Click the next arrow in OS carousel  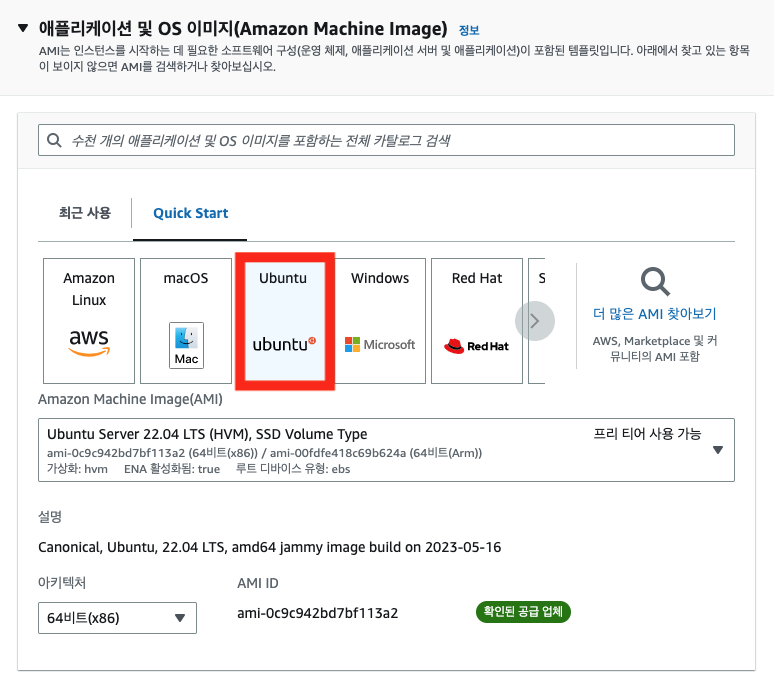coord(535,321)
